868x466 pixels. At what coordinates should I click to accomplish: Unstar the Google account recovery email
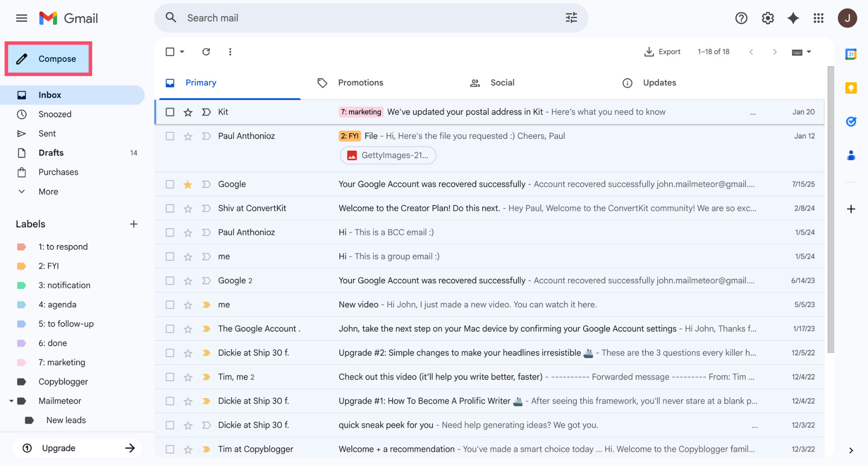click(188, 184)
